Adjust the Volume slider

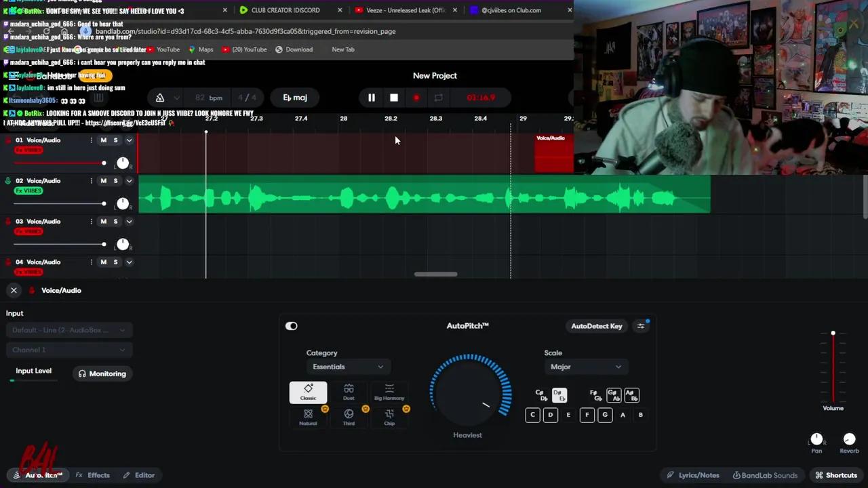pyautogui.click(x=833, y=333)
